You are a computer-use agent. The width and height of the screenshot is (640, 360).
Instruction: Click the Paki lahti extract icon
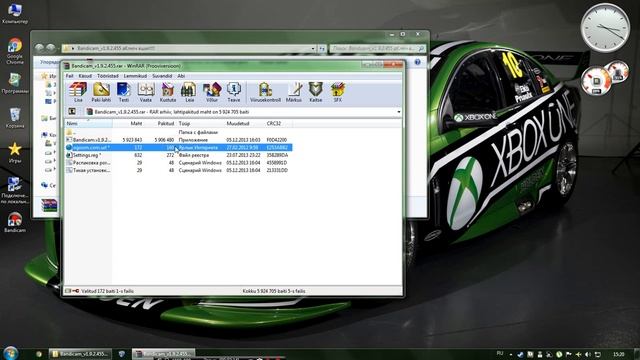[101, 92]
